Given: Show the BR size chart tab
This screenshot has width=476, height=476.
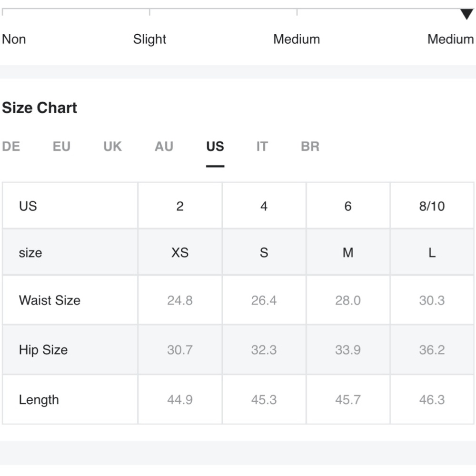Looking at the screenshot, I should [310, 147].
